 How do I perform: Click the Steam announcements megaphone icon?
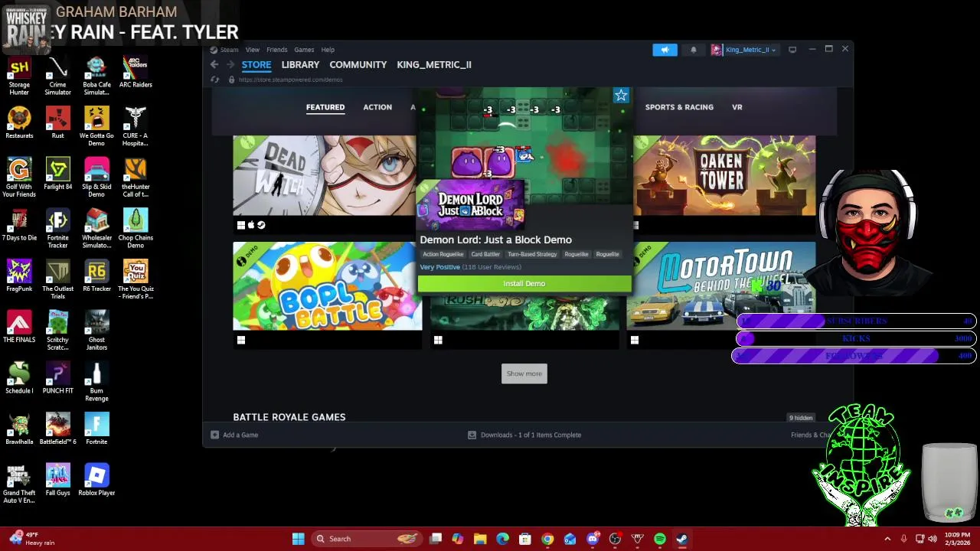(665, 50)
